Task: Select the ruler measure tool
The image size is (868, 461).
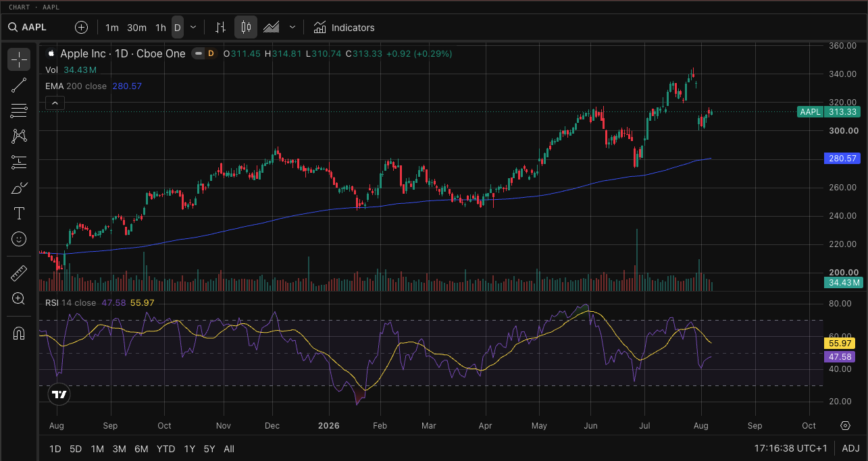Action: (x=19, y=273)
